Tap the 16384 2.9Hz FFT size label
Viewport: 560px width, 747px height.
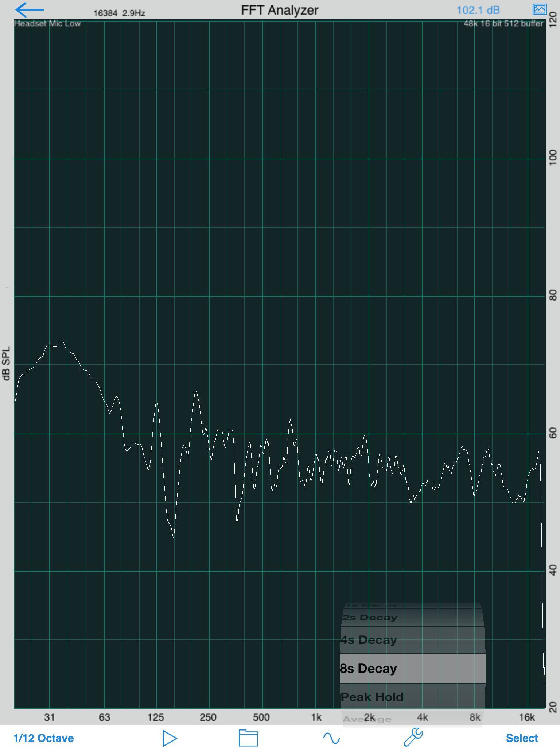pos(119,13)
